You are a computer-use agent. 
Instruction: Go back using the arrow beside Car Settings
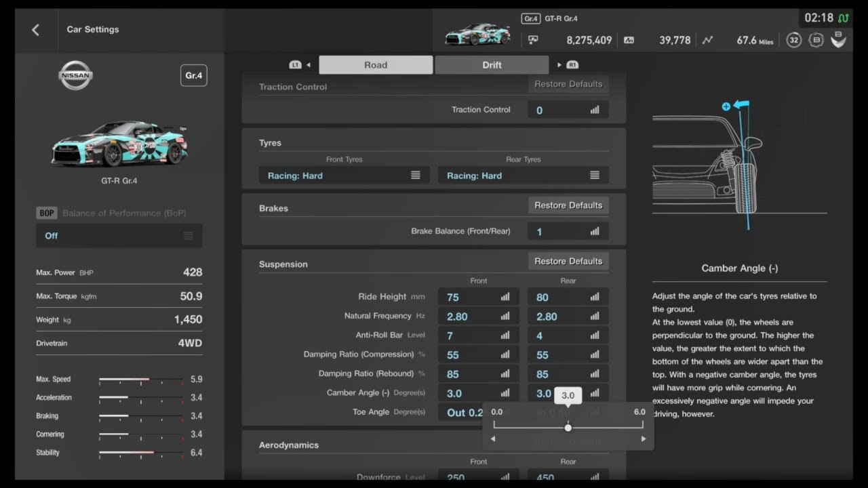(x=35, y=30)
